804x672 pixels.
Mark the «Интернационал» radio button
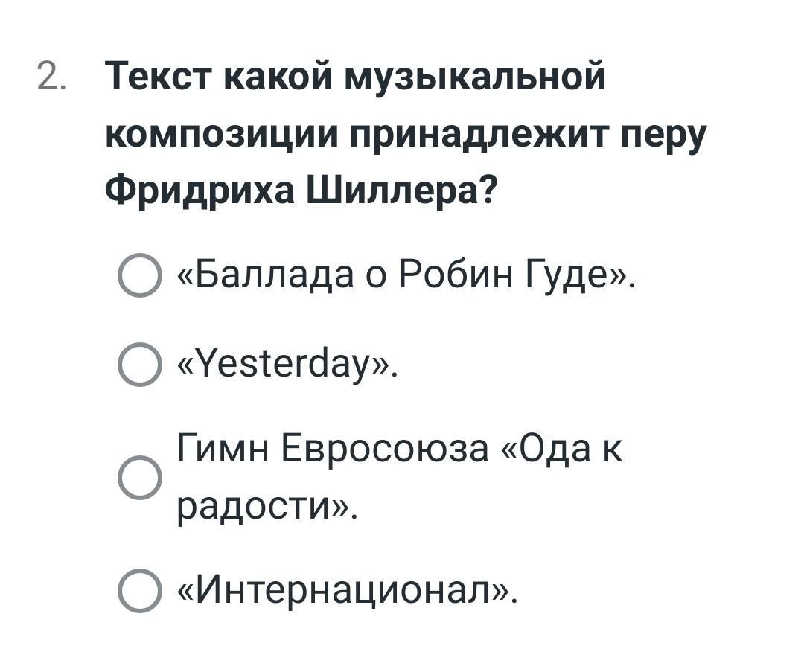[x=139, y=591]
